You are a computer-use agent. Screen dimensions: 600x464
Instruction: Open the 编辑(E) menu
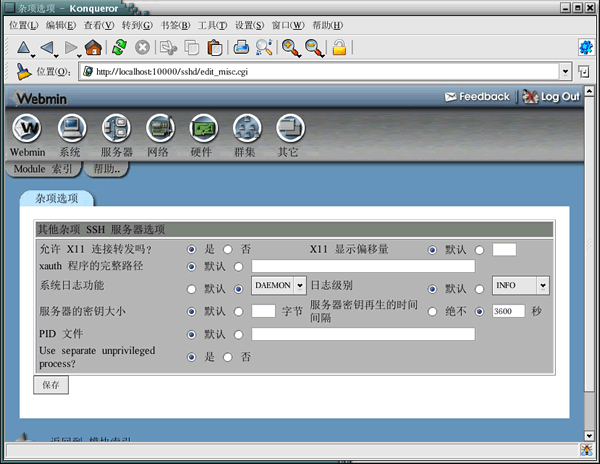coord(60,25)
